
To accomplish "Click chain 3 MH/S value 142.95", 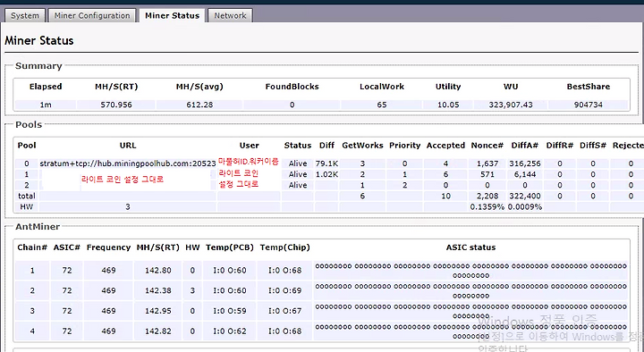I will tap(158, 311).
